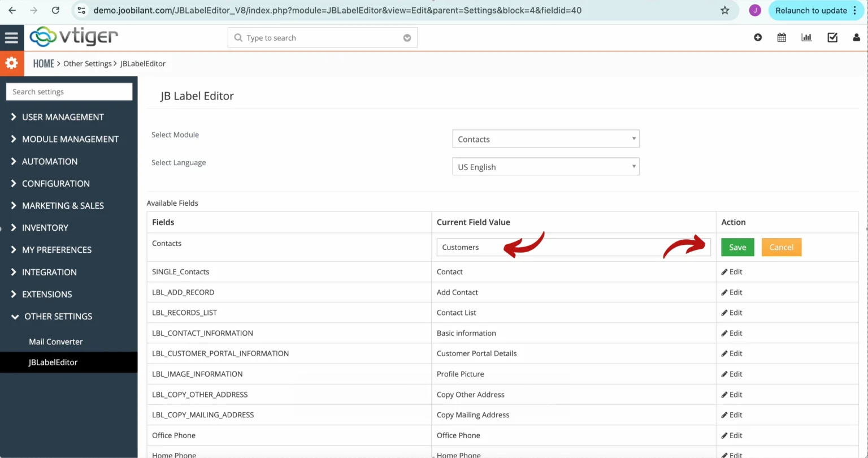
Task: Click the vtiger logo
Action: click(74, 37)
